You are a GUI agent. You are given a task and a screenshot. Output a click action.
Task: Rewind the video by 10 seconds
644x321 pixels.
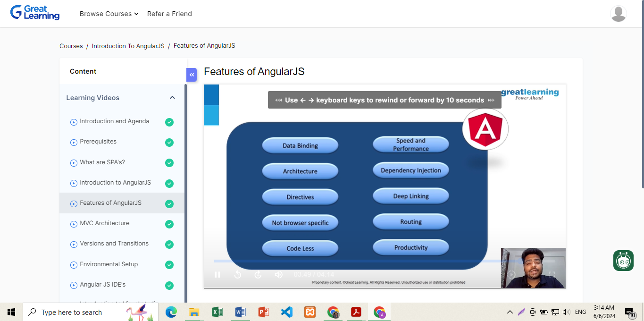(238, 275)
